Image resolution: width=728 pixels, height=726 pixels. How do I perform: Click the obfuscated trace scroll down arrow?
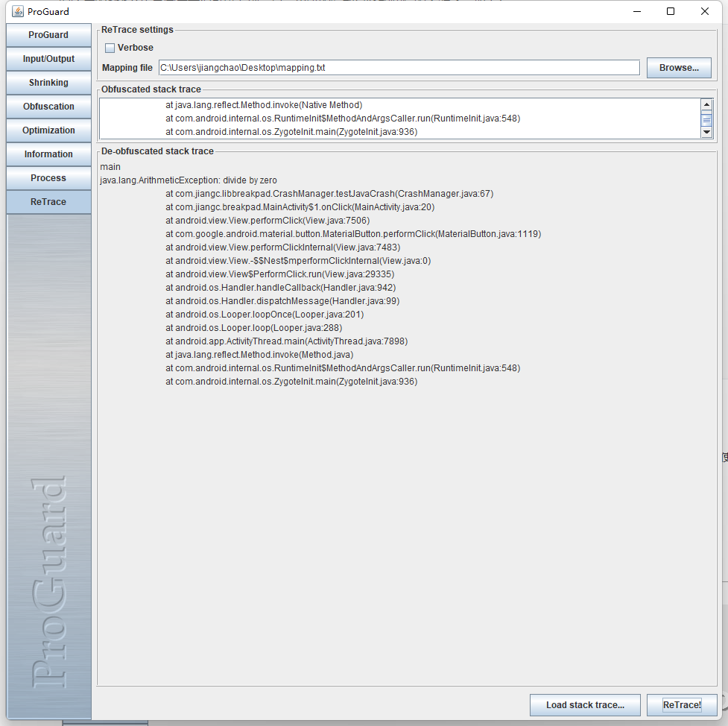point(706,132)
